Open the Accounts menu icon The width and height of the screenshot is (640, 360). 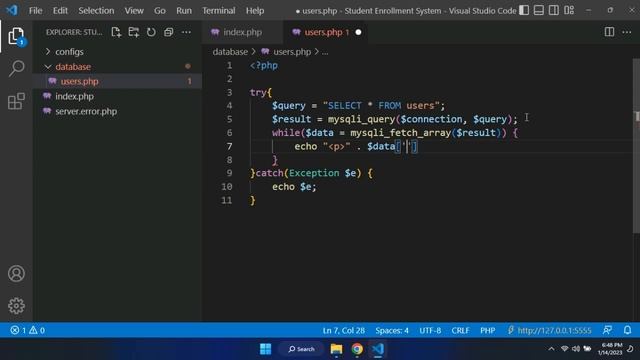tap(16, 273)
